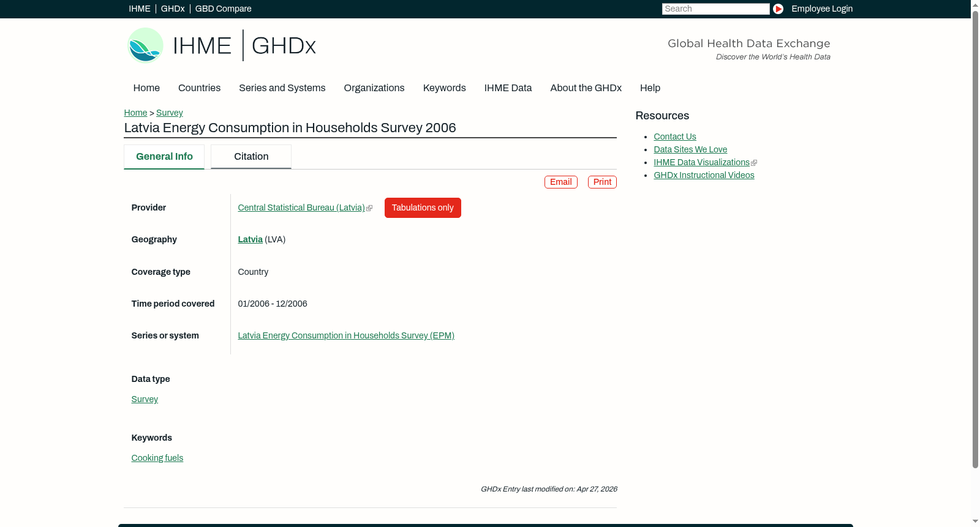Image resolution: width=980 pixels, height=527 pixels.
Task: Open Contact Us in Resources
Action: pyautogui.click(x=675, y=137)
